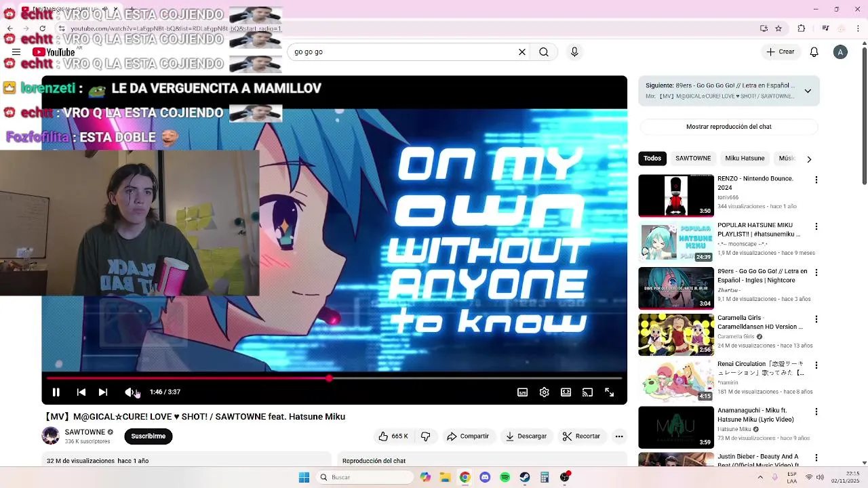The height and width of the screenshot is (488, 868).
Task: Subscribe with the Suscribirme button
Action: [148, 436]
